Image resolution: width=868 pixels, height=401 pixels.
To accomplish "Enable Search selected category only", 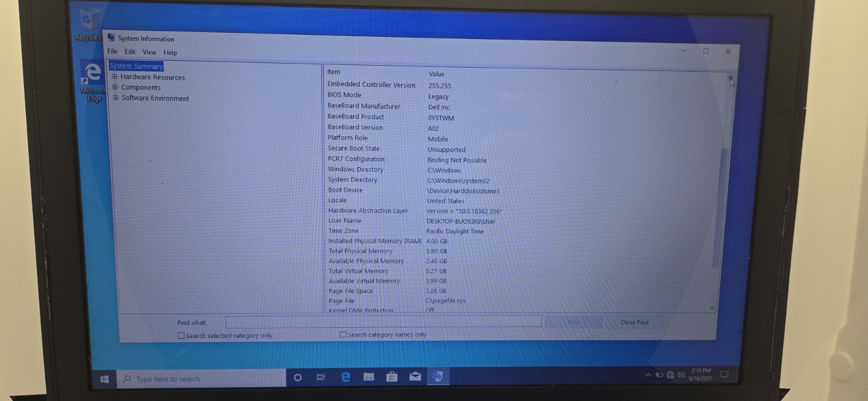I will pos(181,336).
